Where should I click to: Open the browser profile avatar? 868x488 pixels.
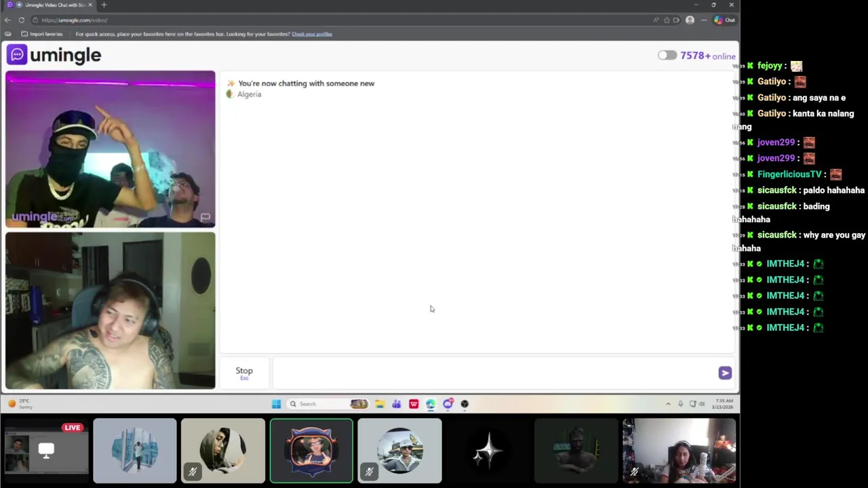(x=690, y=20)
